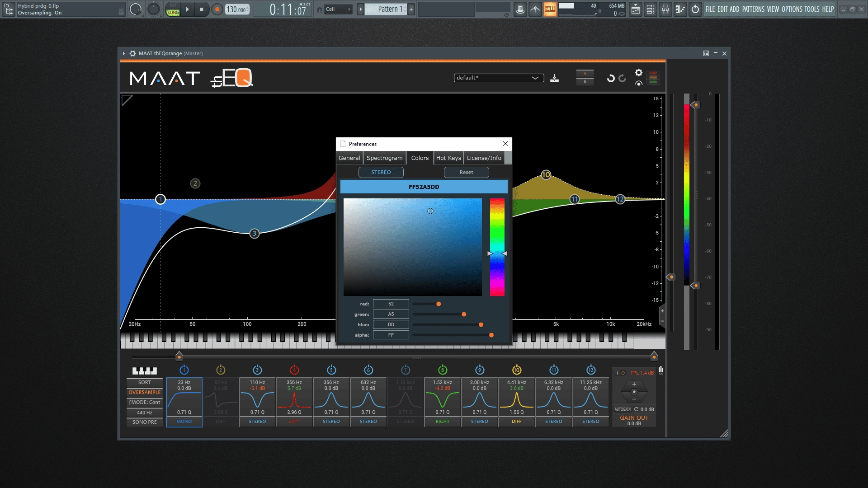
Task: Click the AUTOGAIN button
Action: pos(623,409)
